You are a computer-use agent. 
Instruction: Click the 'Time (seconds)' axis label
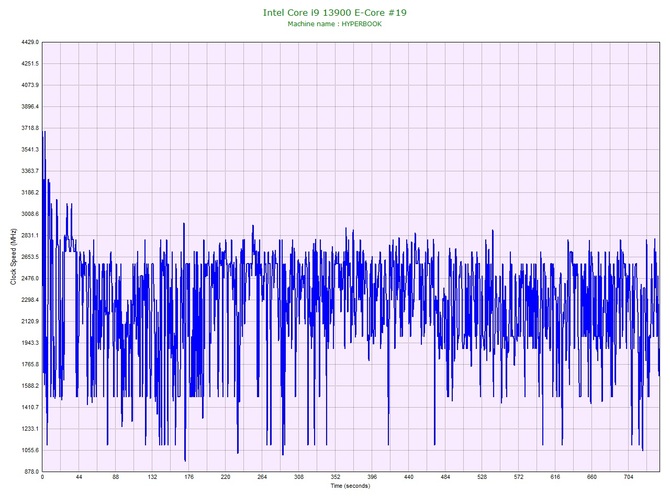350,486
